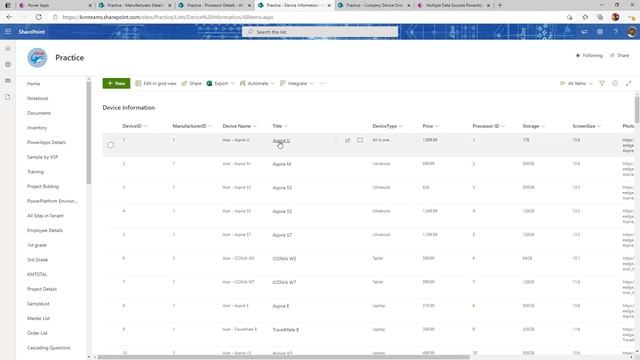Expand content to full screen icon
This screenshot has height=360, width=640.
click(x=629, y=83)
